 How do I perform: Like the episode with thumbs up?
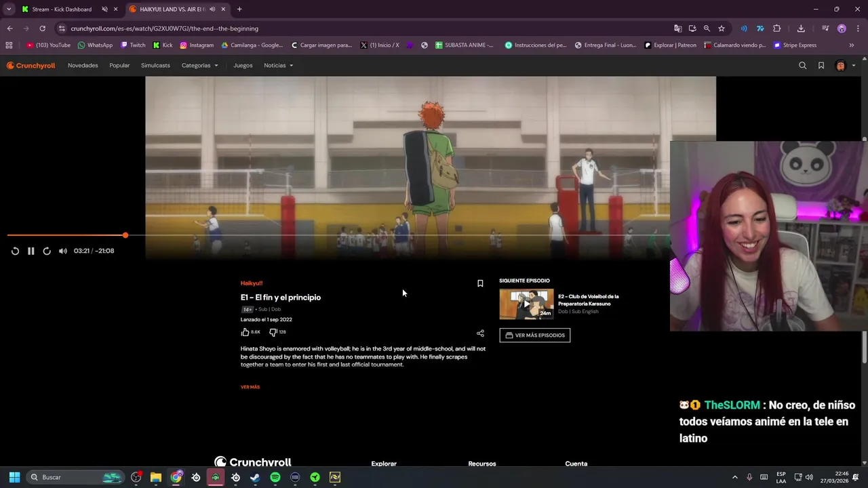(x=245, y=332)
